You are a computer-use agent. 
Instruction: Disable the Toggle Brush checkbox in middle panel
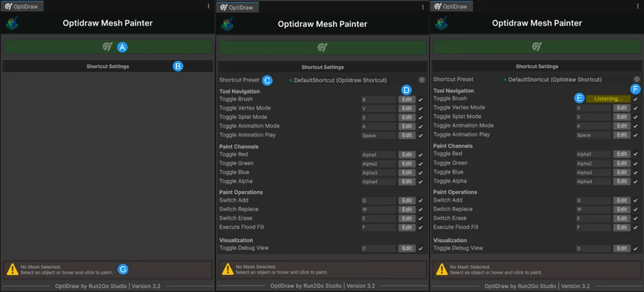tap(421, 100)
